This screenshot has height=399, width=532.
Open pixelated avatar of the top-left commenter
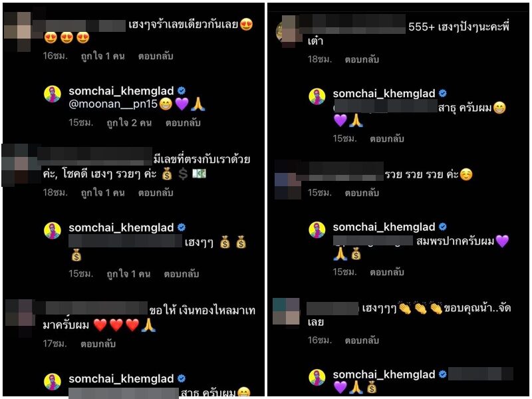pos(19,31)
